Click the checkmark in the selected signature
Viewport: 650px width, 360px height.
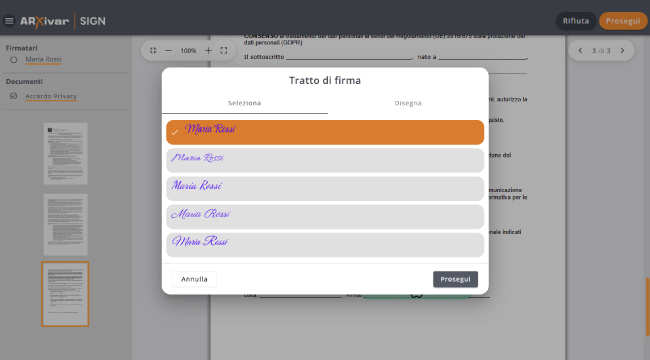(x=175, y=132)
